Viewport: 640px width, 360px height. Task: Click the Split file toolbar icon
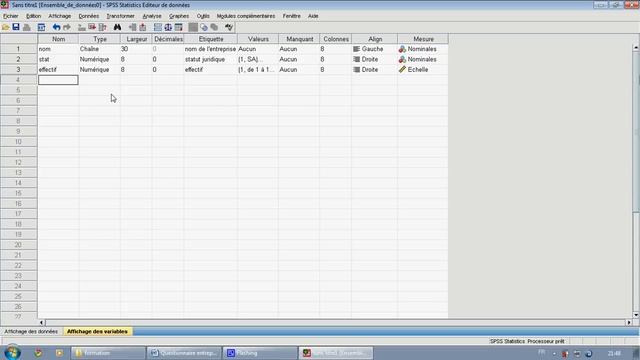(x=158, y=27)
